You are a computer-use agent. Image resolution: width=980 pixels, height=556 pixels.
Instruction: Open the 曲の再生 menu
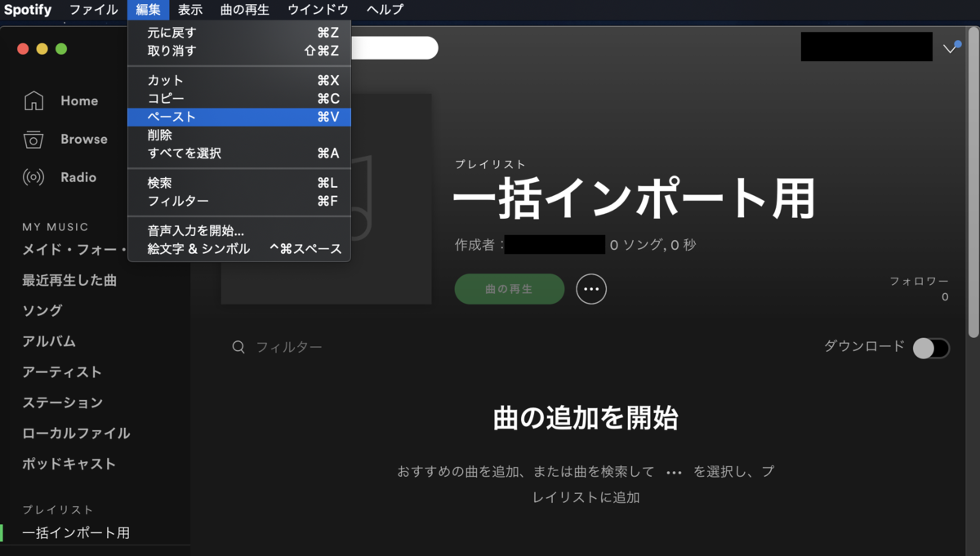[245, 10]
